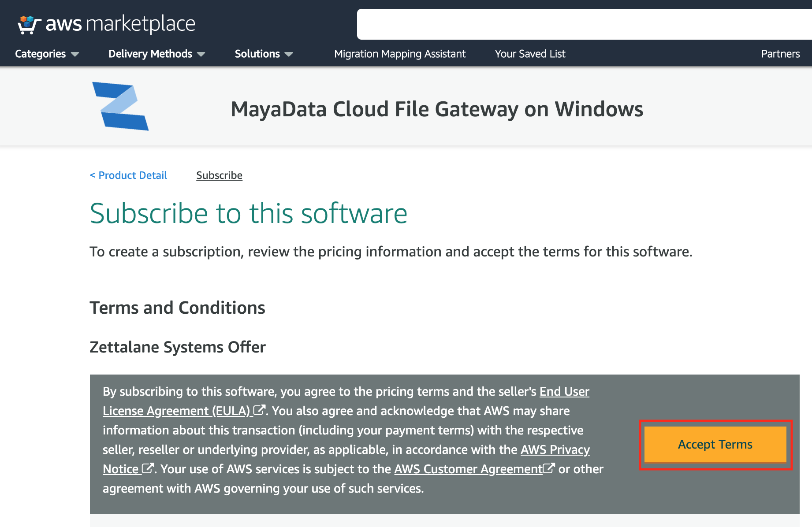This screenshot has height=527, width=812.
Task: Open the Delivery Methods dropdown
Action: (156, 54)
